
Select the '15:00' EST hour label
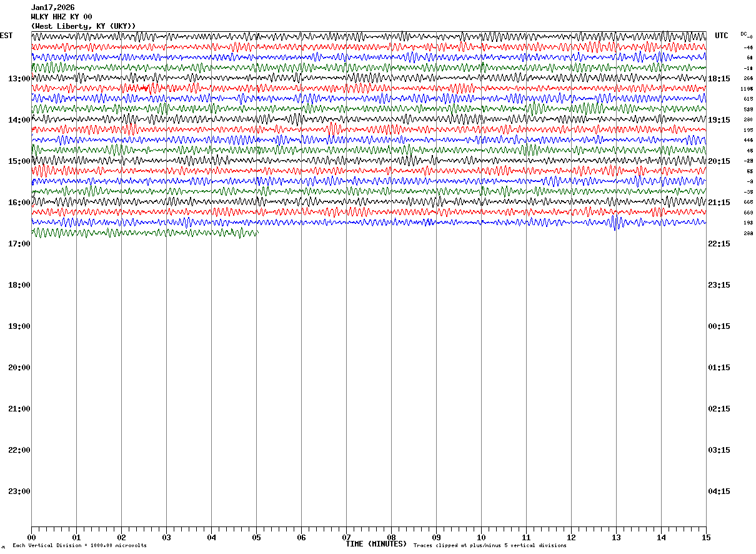click(19, 161)
